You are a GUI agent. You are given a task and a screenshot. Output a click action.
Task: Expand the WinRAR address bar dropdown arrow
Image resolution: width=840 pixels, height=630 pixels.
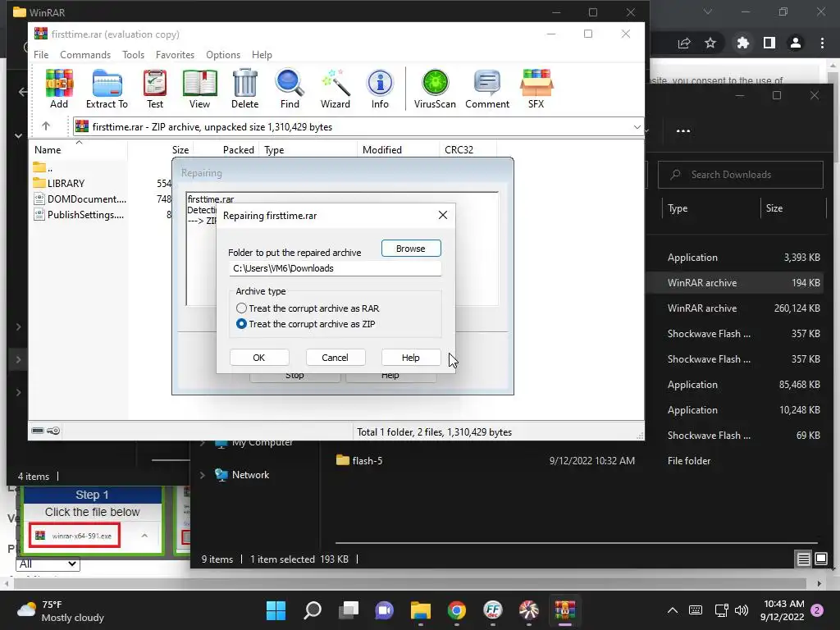tap(637, 127)
